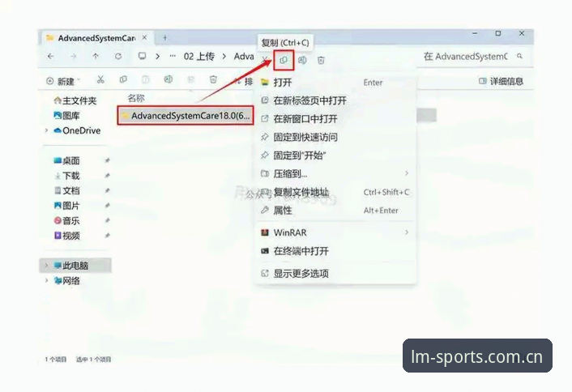This screenshot has height=392, width=572.
Task: Unpin 桌面 using its pin icon
Action: click(x=107, y=160)
